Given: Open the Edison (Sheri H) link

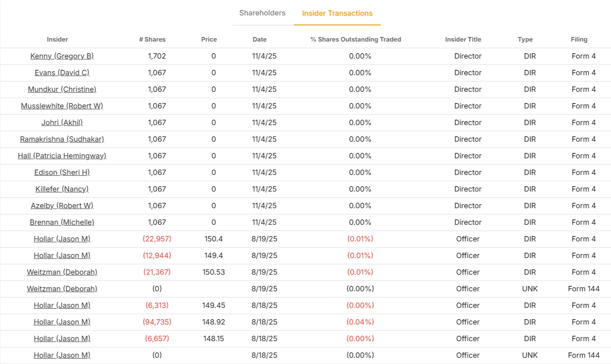Looking at the screenshot, I should (x=62, y=172).
